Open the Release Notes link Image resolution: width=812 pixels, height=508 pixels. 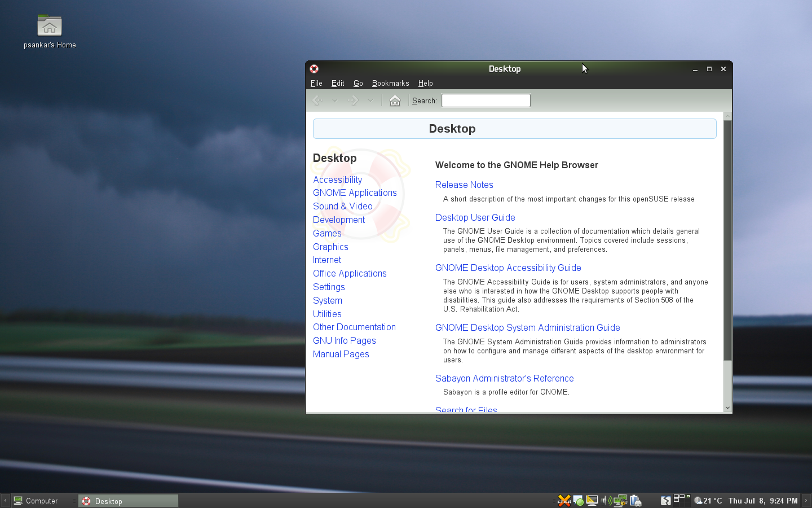click(x=464, y=185)
